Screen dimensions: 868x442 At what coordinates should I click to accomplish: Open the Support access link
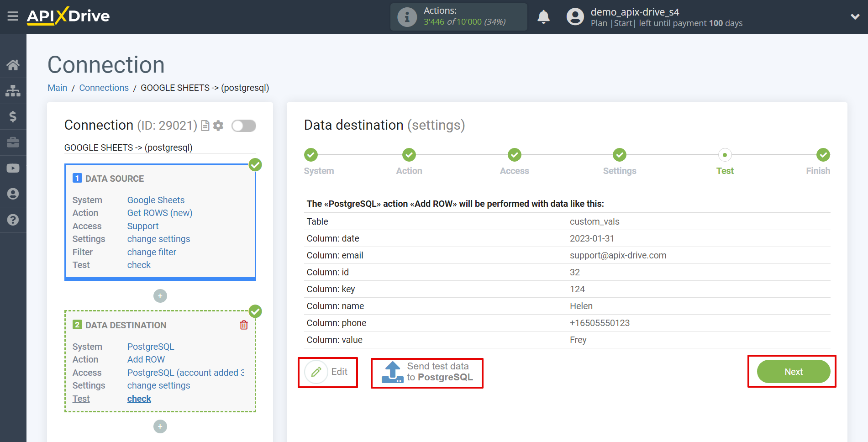(x=143, y=226)
